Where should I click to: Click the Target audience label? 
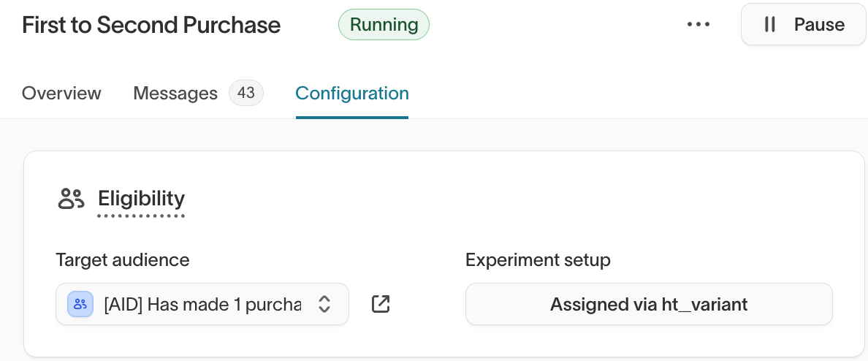122,260
